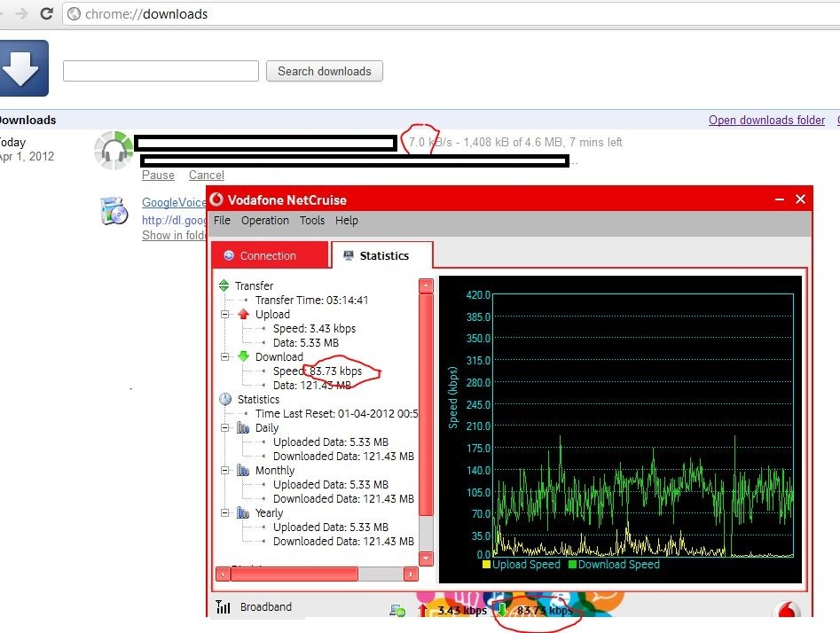The height and width of the screenshot is (633, 840).
Task: Collapse the Upload tree node
Action: pyautogui.click(x=225, y=315)
